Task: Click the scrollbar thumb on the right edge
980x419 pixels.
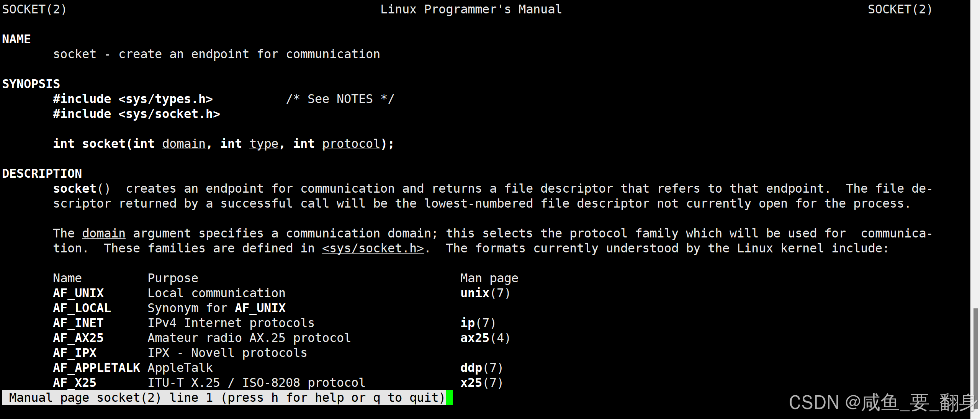Action: 975,356
